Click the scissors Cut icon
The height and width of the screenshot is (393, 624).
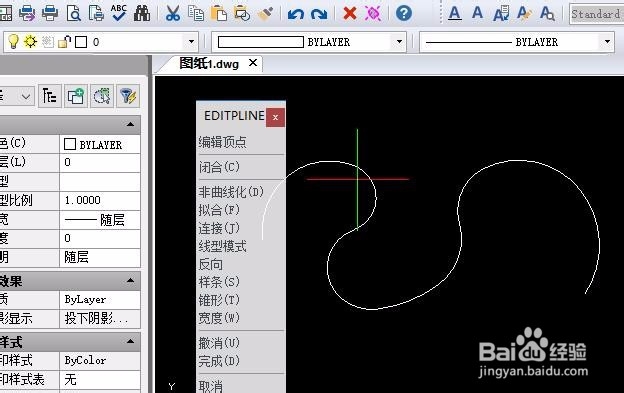(172, 13)
